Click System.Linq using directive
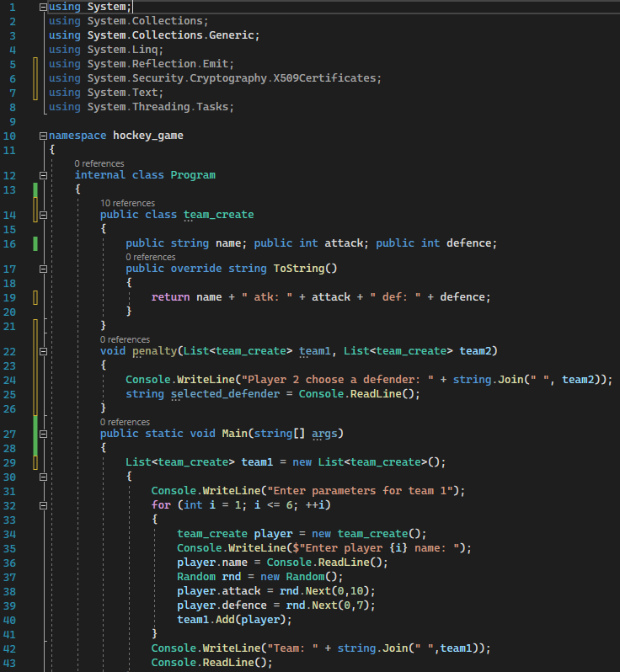The height and width of the screenshot is (672, 620). click(x=106, y=50)
